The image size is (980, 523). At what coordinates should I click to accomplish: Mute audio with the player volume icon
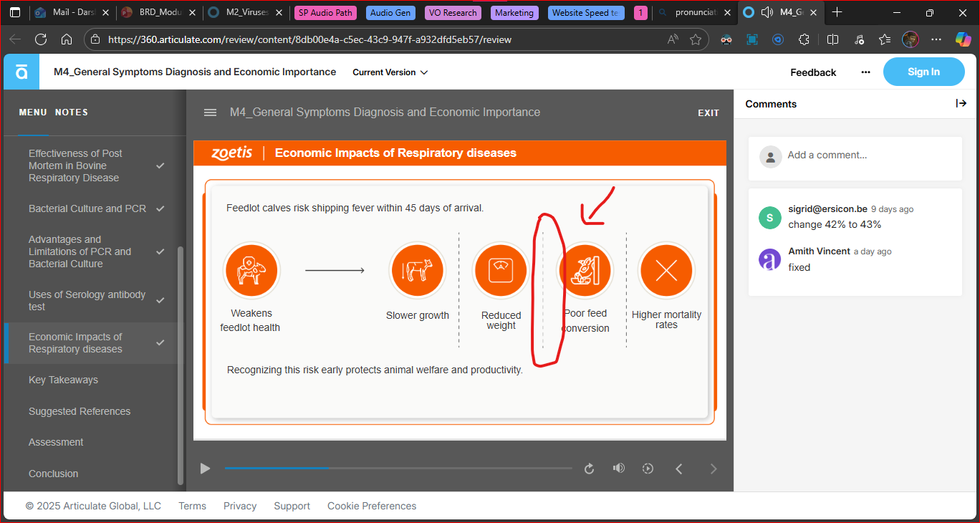click(x=618, y=469)
